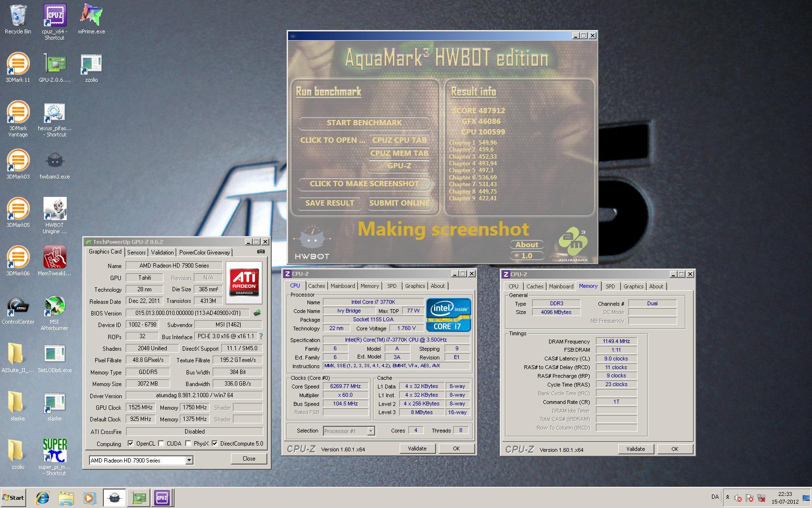Launch hwbam3.exe desktop icon

[54, 164]
